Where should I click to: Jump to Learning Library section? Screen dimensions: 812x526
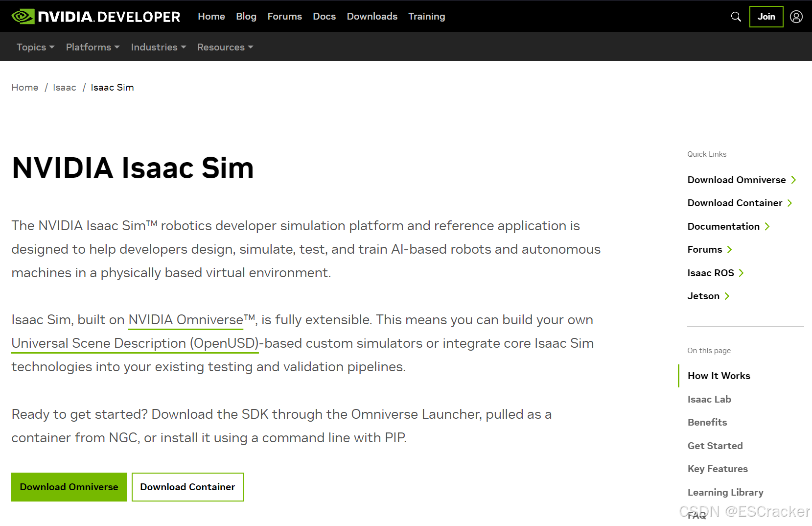pos(725,492)
